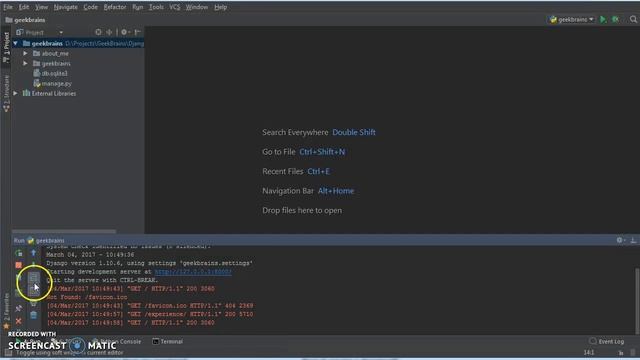Open the View menu
The image size is (640, 360).
click(x=41, y=7)
